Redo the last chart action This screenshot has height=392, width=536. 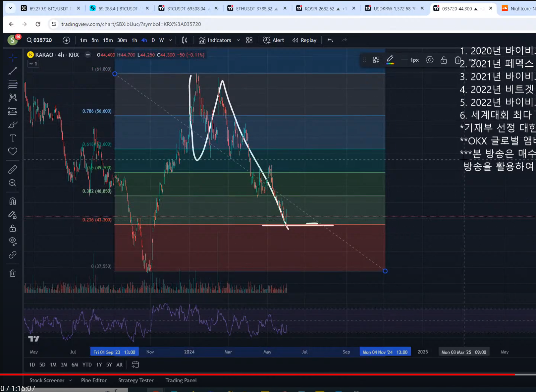click(x=344, y=40)
